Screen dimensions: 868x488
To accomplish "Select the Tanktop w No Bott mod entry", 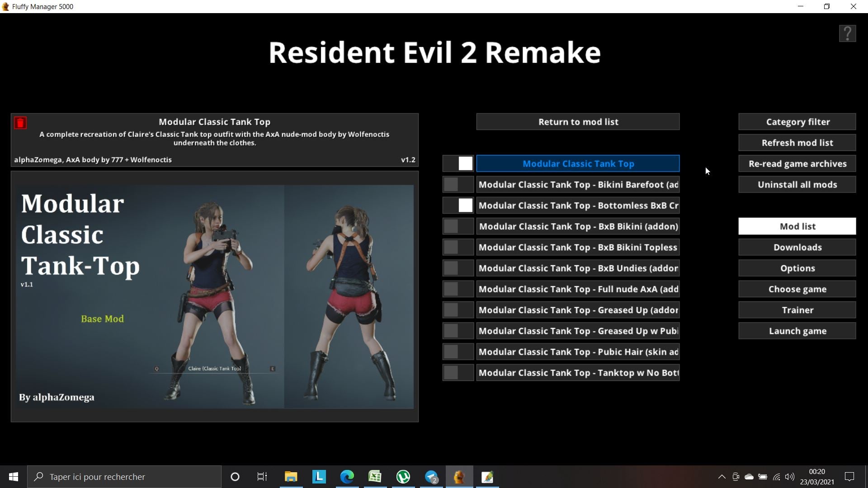I will click(x=578, y=373).
